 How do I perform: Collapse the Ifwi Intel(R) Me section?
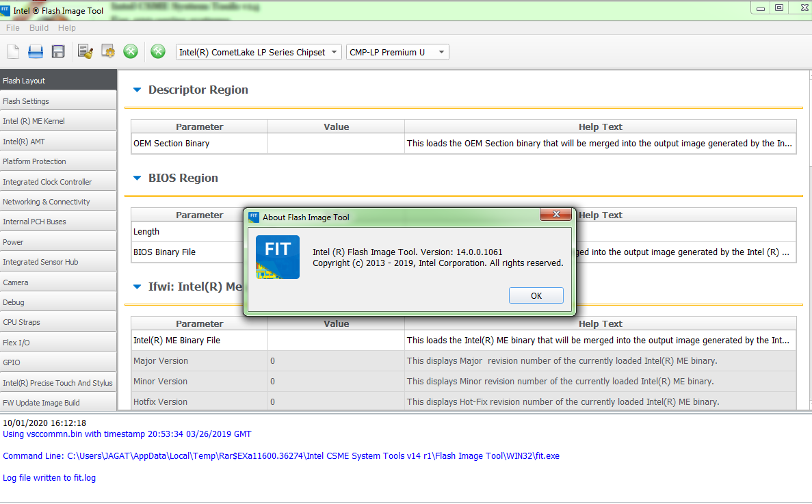click(137, 287)
